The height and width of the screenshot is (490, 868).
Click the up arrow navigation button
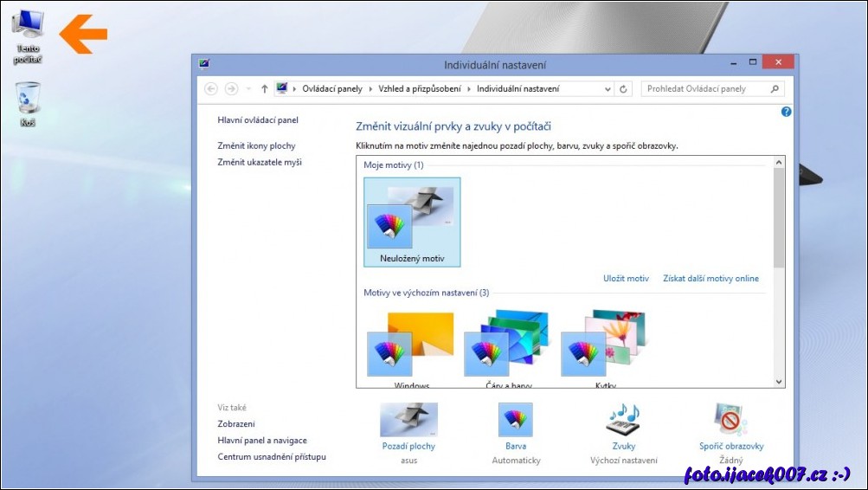tap(264, 89)
